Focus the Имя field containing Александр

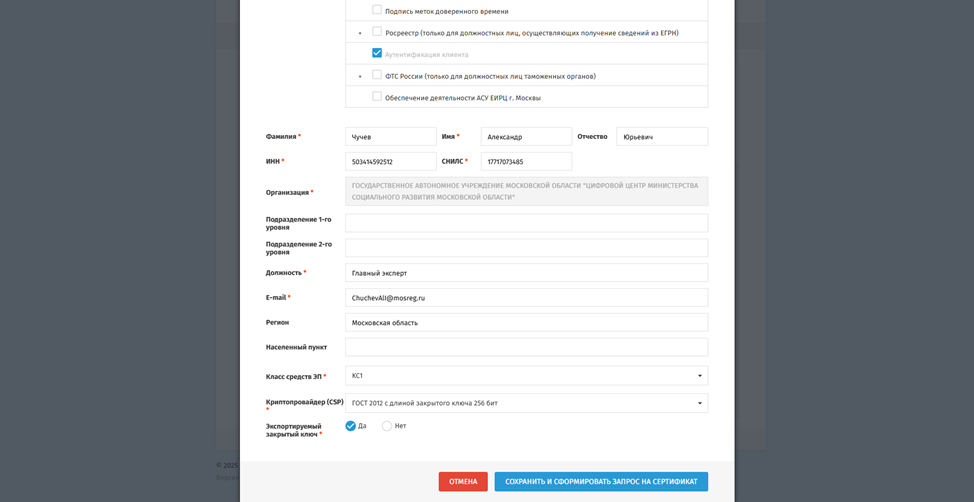click(x=526, y=137)
